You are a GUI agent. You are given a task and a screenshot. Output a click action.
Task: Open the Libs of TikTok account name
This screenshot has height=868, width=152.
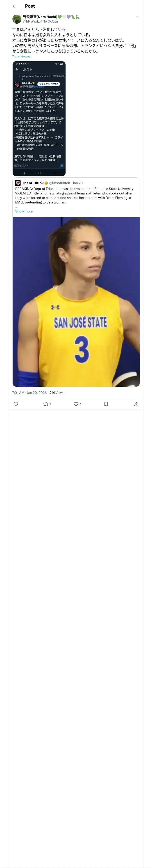coord(32,183)
